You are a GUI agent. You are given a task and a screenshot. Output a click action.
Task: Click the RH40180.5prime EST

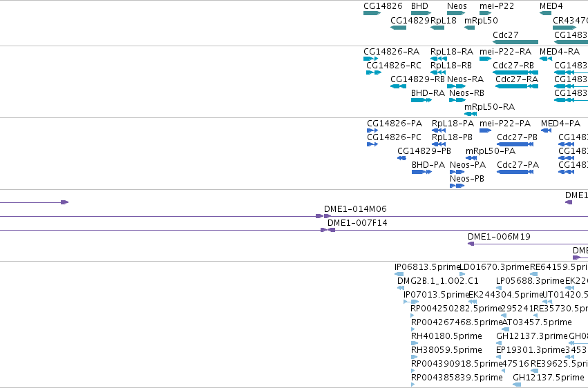tap(415, 344)
